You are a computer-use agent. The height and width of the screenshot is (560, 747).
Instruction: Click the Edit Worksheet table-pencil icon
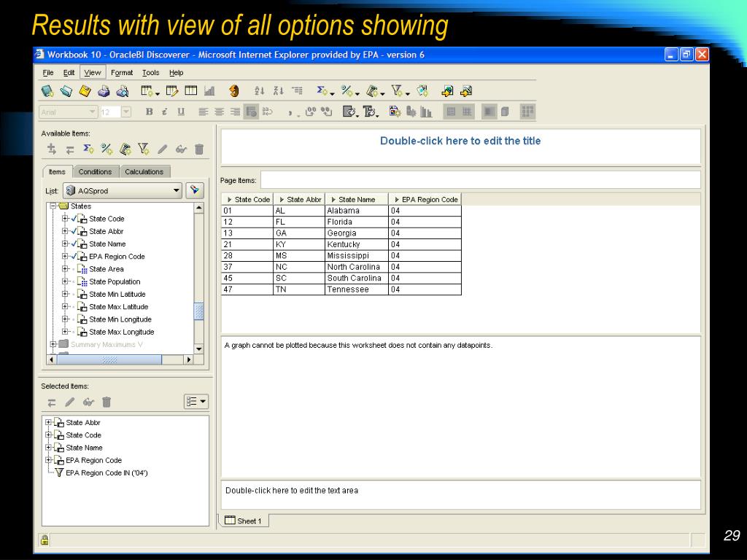coord(172,90)
